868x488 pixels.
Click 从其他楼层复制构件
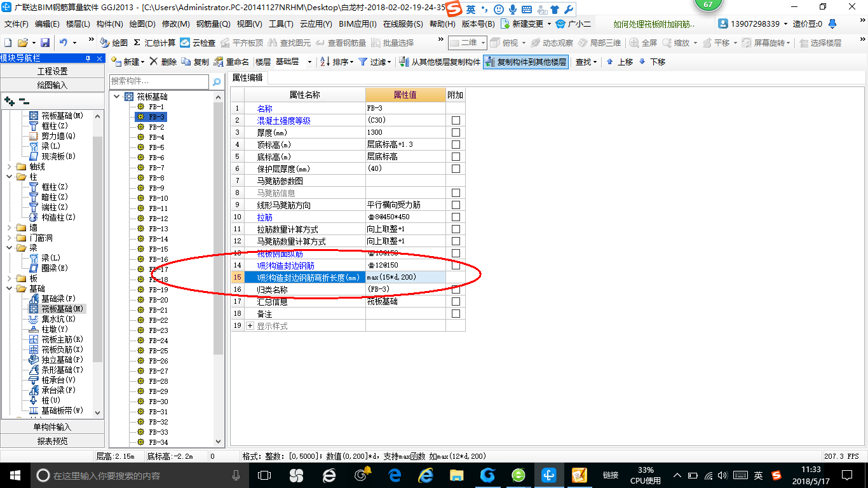440,62
